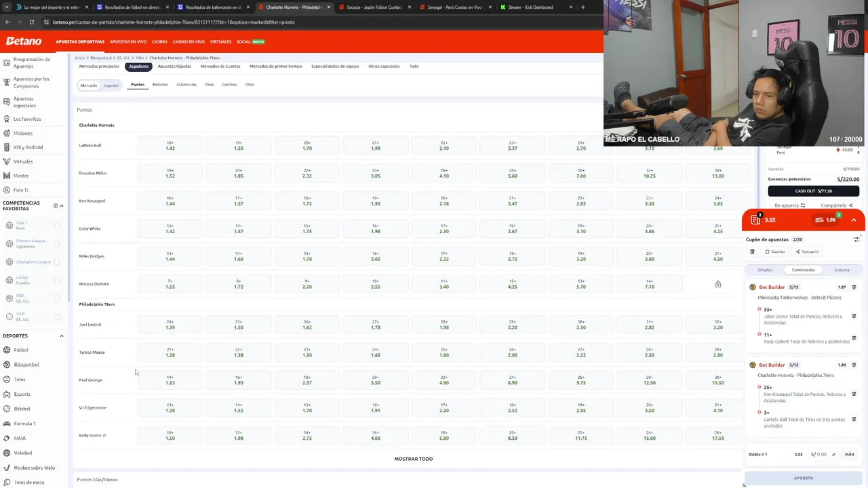Tick the NBA EE. UU. checkbox
Screen dimensions: 868x488
pyautogui.click(x=57, y=298)
